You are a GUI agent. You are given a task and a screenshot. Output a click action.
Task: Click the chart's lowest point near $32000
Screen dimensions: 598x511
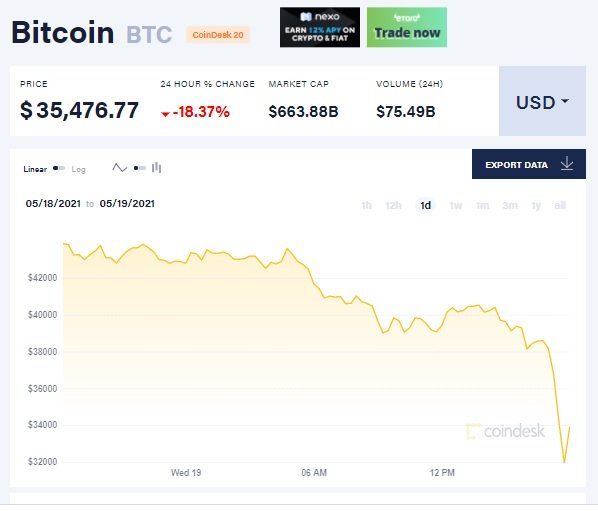564,462
